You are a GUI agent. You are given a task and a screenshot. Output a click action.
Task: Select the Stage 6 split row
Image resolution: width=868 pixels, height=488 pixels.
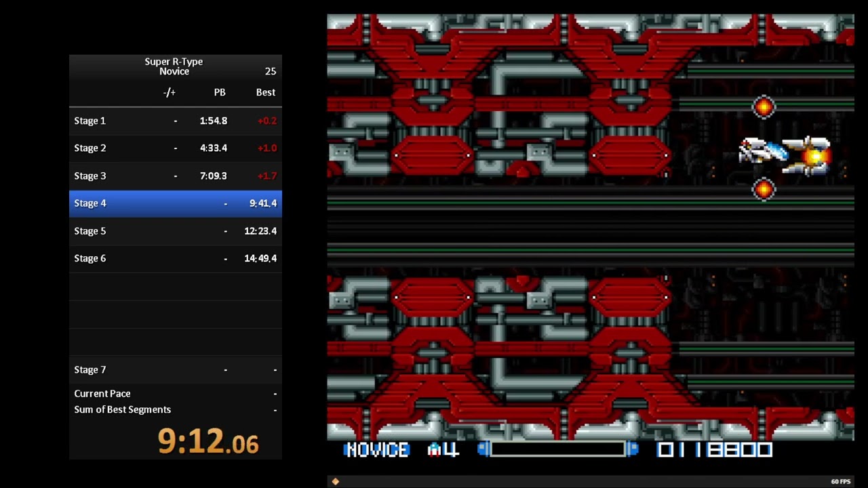click(176, 258)
